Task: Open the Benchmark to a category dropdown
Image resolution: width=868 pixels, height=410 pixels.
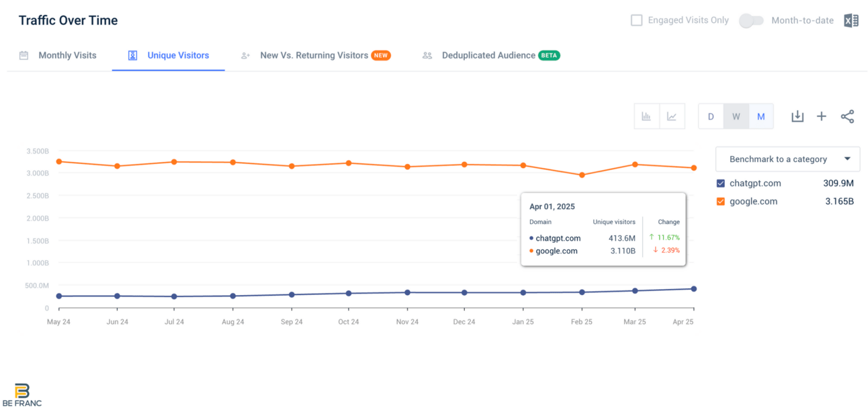Action: [787, 159]
